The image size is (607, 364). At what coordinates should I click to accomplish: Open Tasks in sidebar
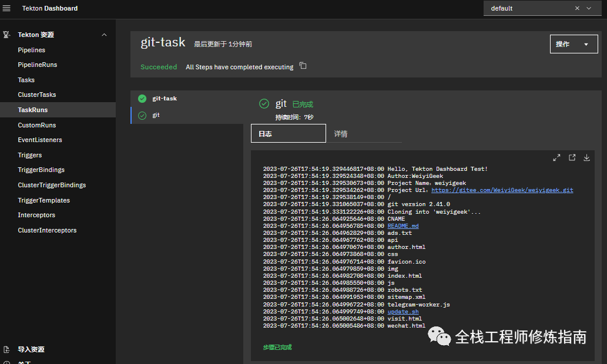[x=26, y=80]
